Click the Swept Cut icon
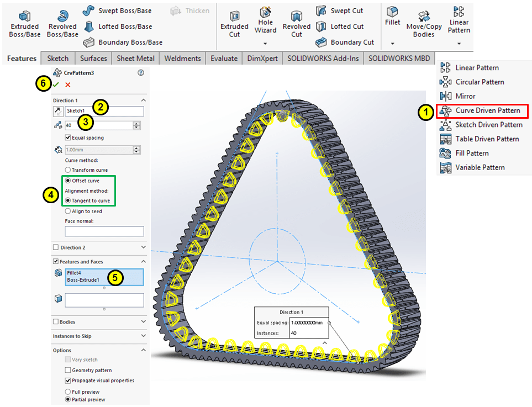Image resolution: width=532 pixels, height=407 pixels. 322,11
